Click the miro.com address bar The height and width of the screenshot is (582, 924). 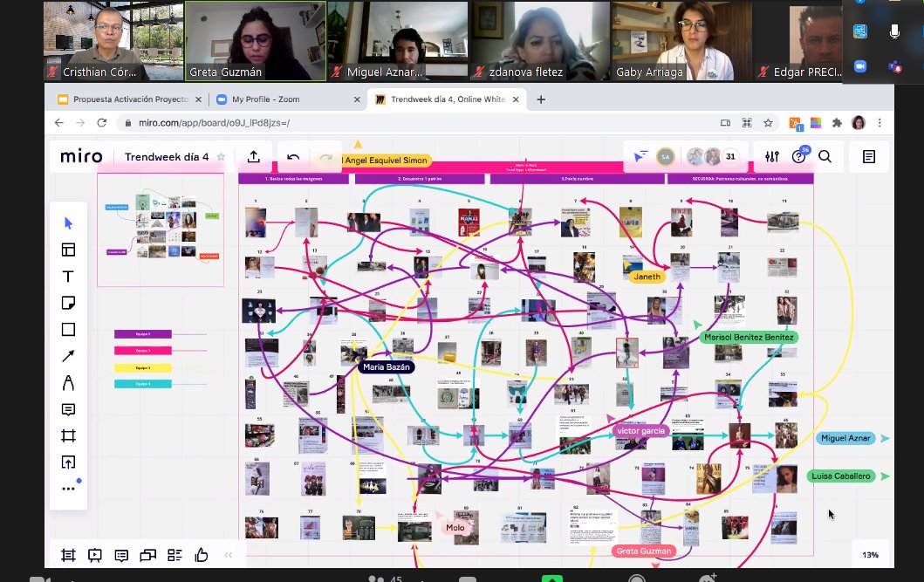pos(413,122)
